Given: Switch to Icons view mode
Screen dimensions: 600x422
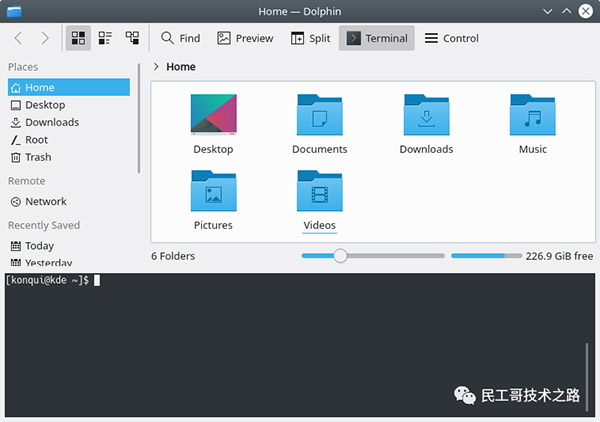Looking at the screenshot, I should (78, 38).
